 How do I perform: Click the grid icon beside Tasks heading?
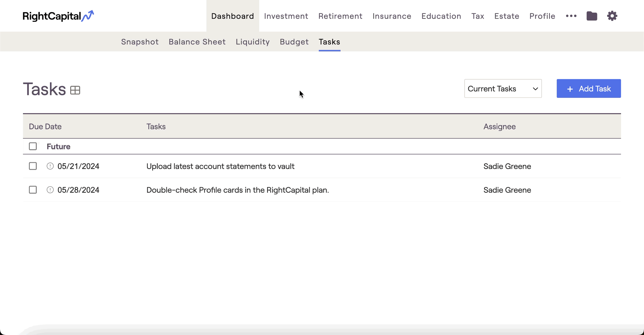click(75, 90)
